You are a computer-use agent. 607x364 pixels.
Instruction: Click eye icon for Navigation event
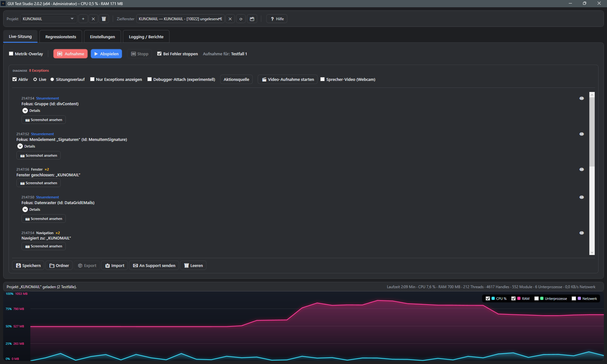581,233
